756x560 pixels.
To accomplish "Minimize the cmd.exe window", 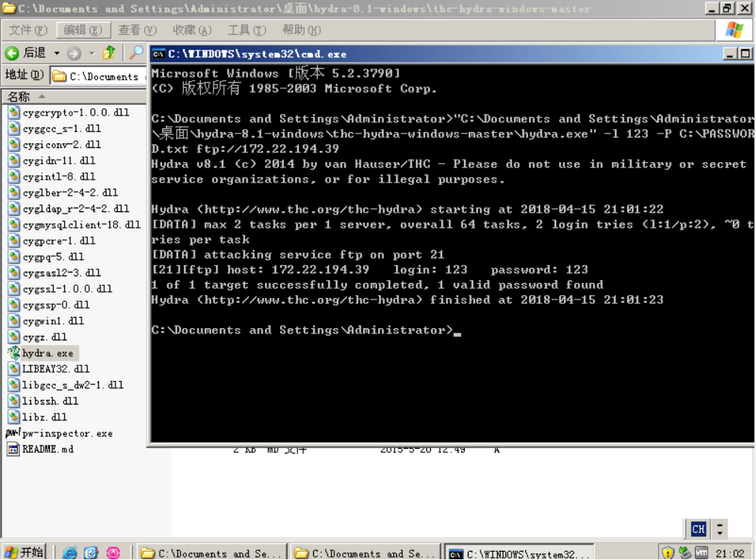I will point(730,54).
